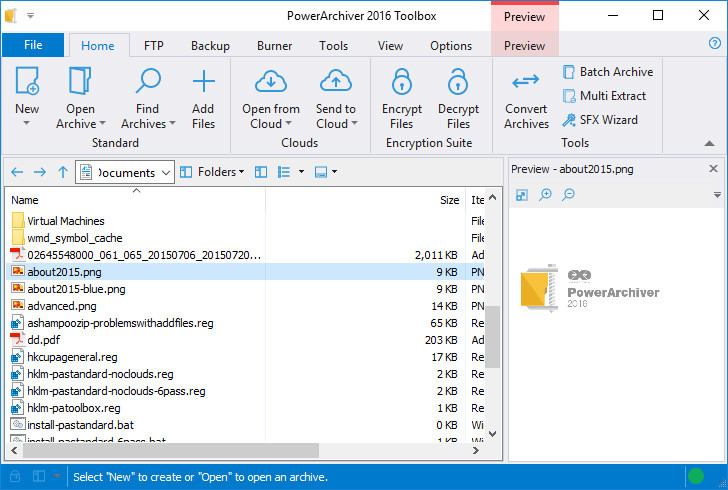
Task: Click Add Files plus icon
Action: (203, 81)
